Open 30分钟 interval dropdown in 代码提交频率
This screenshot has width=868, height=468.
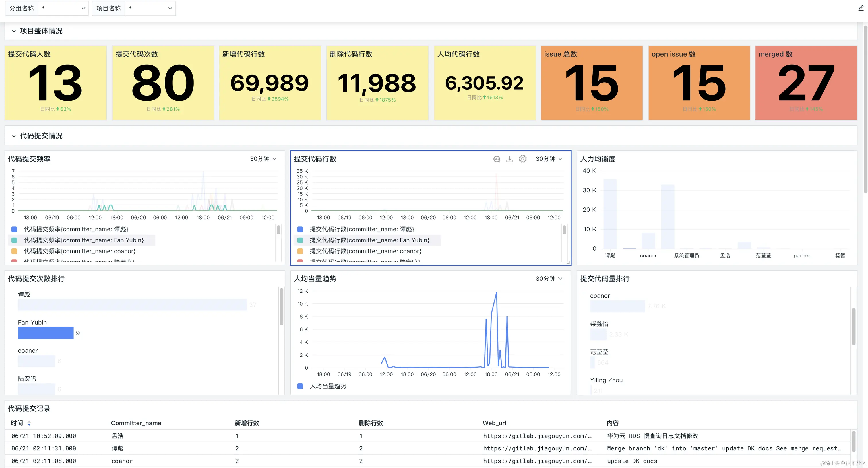click(263, 159)
